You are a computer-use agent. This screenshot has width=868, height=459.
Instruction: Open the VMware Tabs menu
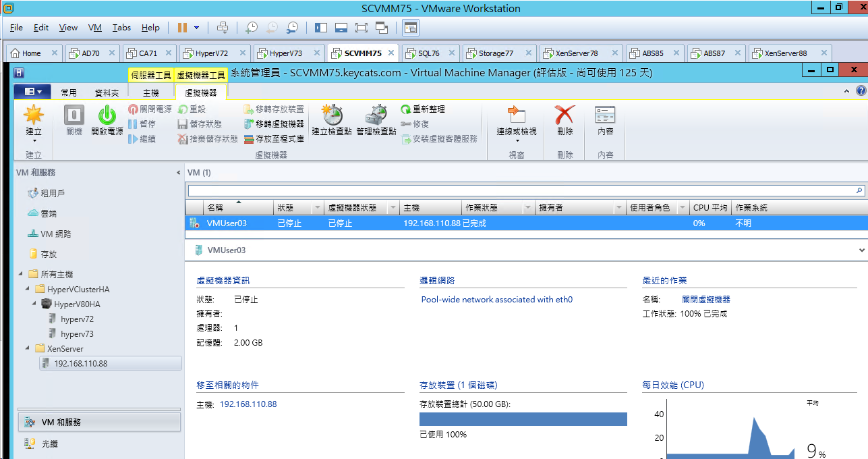(x=122, y=28)
